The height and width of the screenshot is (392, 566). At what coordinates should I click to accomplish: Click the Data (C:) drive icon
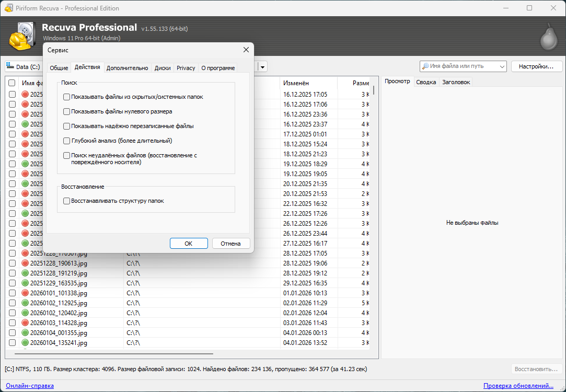tap(10, 66)
